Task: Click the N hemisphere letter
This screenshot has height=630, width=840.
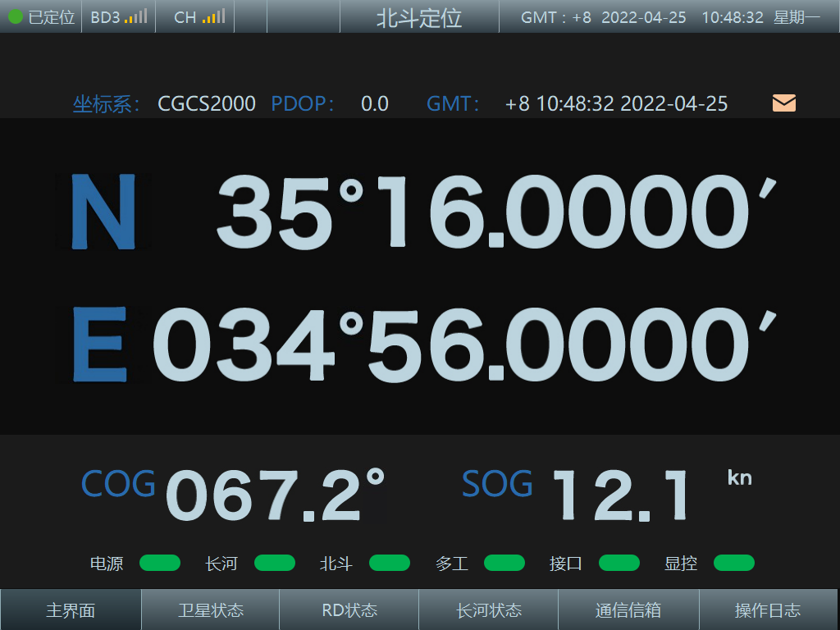Action: [x=103, y=212]
